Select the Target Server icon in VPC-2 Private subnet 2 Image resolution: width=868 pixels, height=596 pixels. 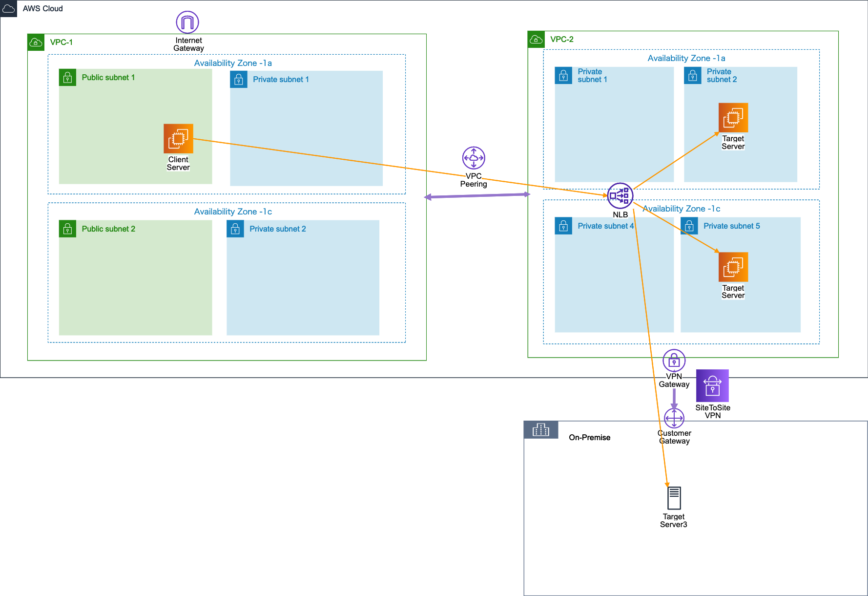point(733,118)
